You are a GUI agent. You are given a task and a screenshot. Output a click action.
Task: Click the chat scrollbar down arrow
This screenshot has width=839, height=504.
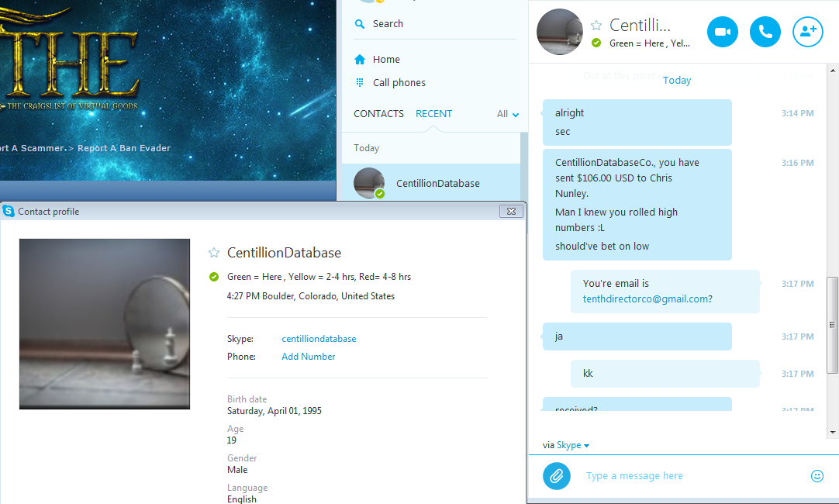pos(833,433)
